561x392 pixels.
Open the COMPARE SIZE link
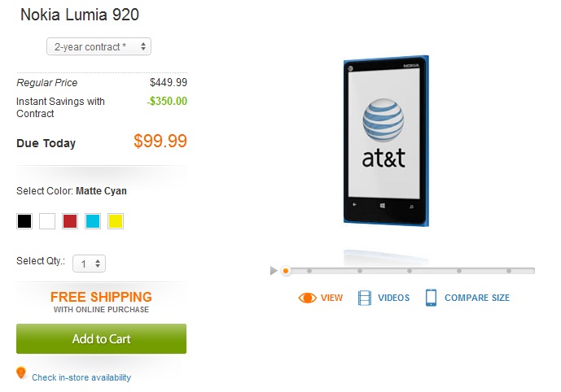tap(476, 298)
